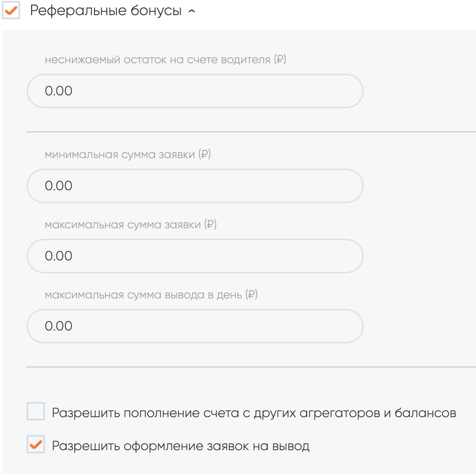
Task: Click ruble sign in максимальная сумма вывода label
Action: (252, 295)
